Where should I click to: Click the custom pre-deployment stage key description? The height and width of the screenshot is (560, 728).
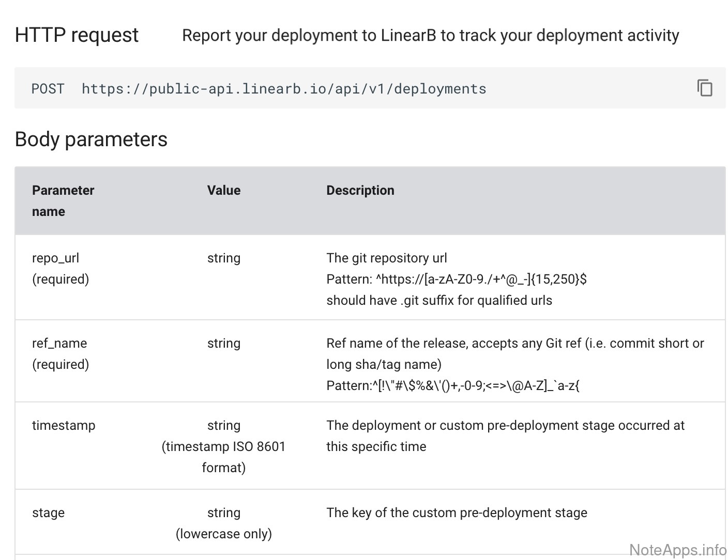457,512
